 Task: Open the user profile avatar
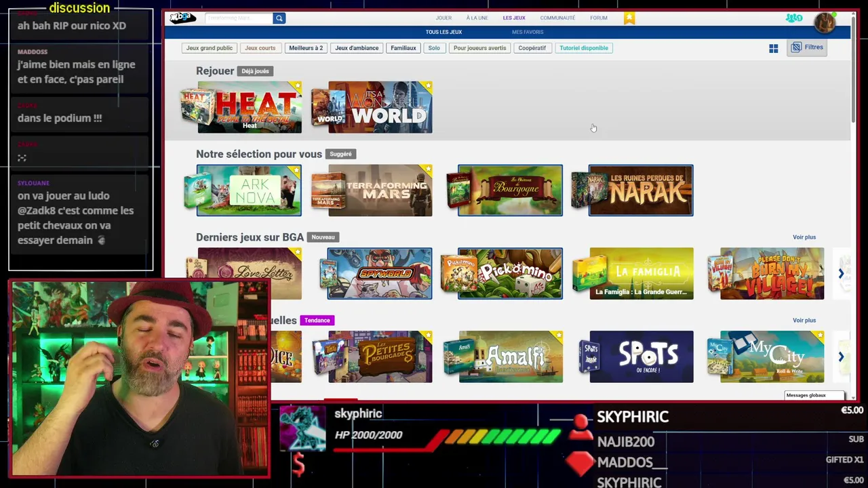click(825, 22)
